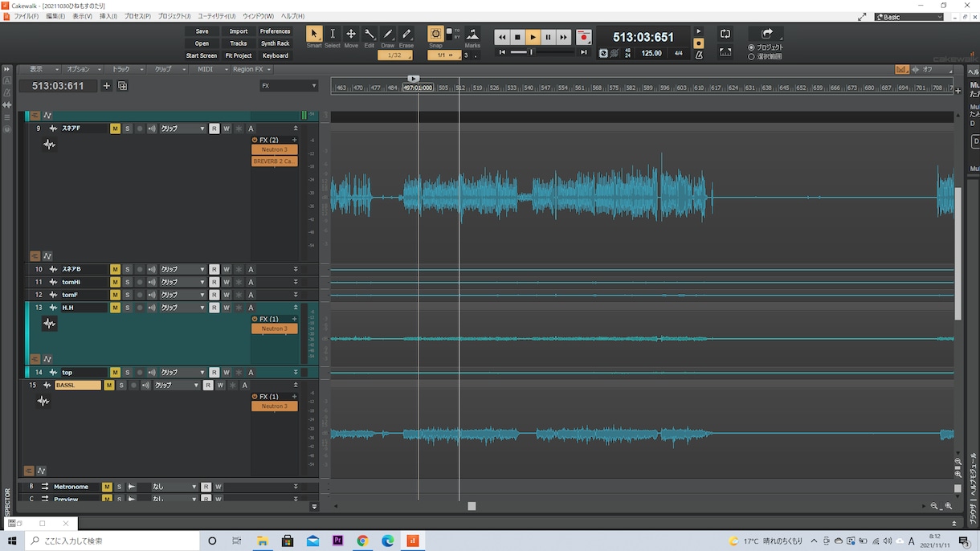Pause playback with the Pause button
Screen dimensions: 980x551
point(548,37)
